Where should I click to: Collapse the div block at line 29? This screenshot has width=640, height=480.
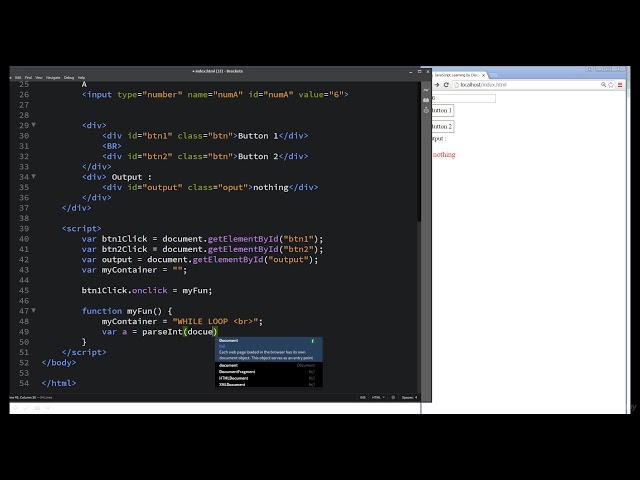tap(34, 125)
